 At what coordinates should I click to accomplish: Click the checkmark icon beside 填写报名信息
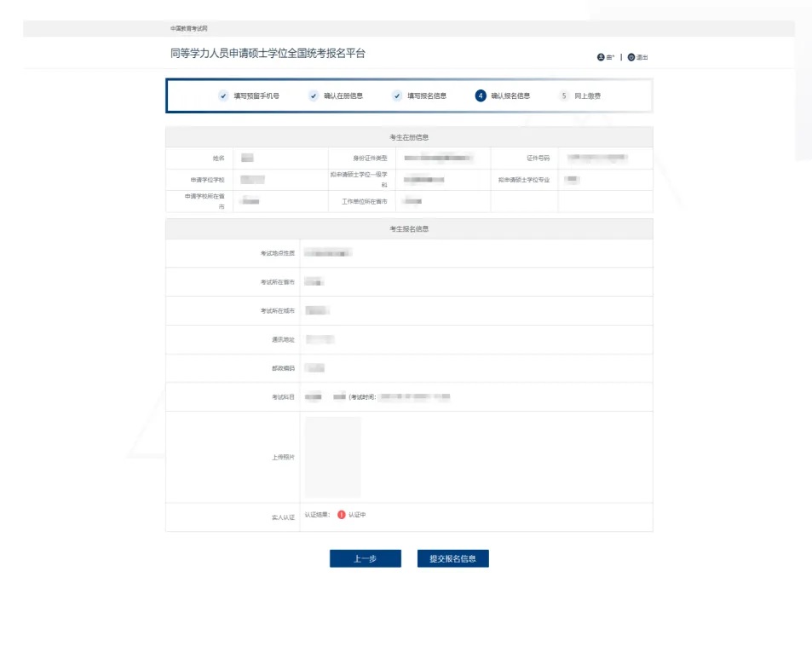point(397,95)
